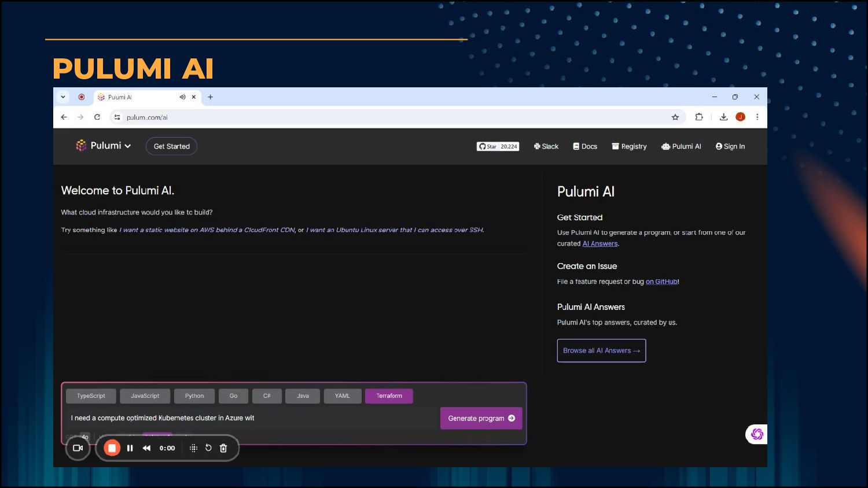Follow the on GitHub link

pos(661,282)
